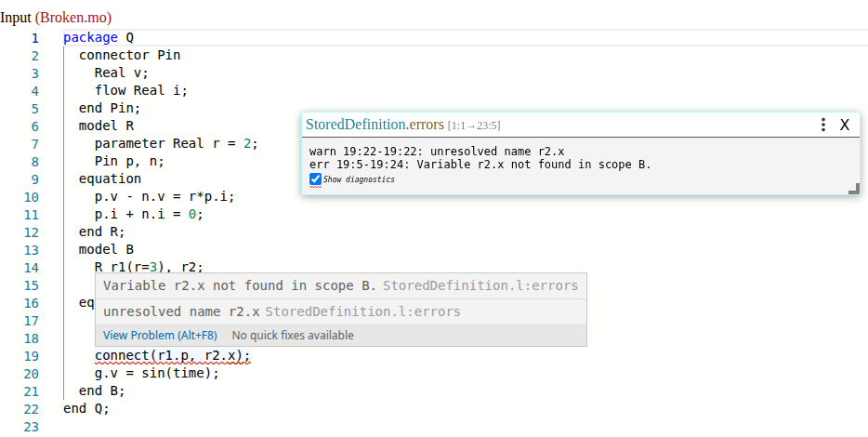Place cursor on 'connect(r1.p, r2.x);' line

pos(173,355)
